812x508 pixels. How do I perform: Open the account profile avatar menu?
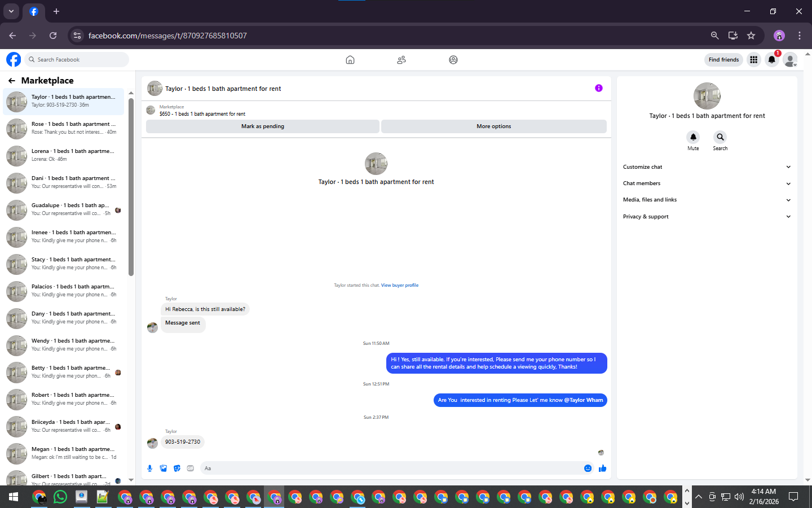tap(791, 59)
